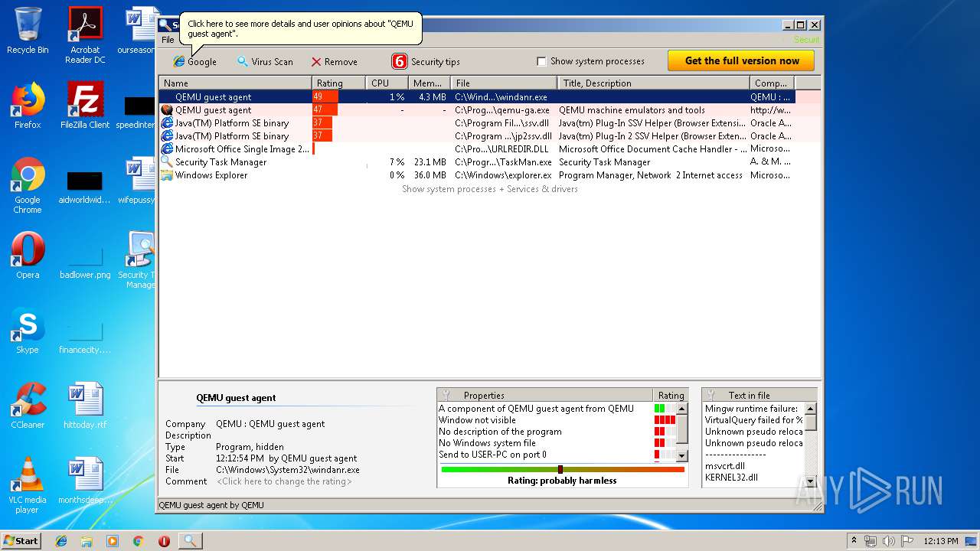This screenshot has width=980, height=551.
Task: Select Java Platform SE binary ssv.dll icon
Action: (166, 123)
